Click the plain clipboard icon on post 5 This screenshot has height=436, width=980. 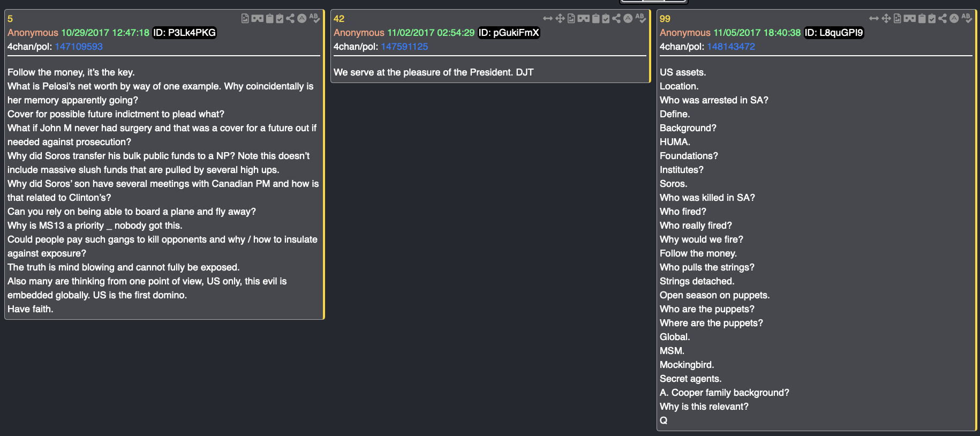pyautogui.click(x=270, y=18)
